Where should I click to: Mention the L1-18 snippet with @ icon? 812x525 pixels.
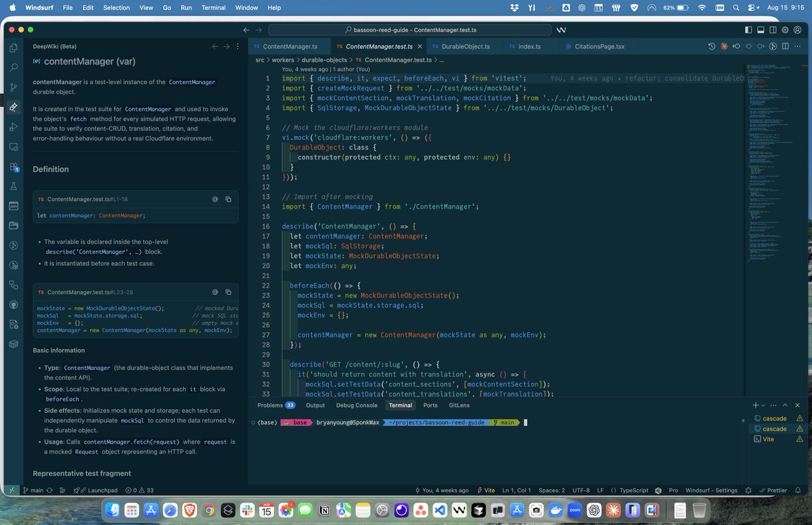tap(215, 200)
